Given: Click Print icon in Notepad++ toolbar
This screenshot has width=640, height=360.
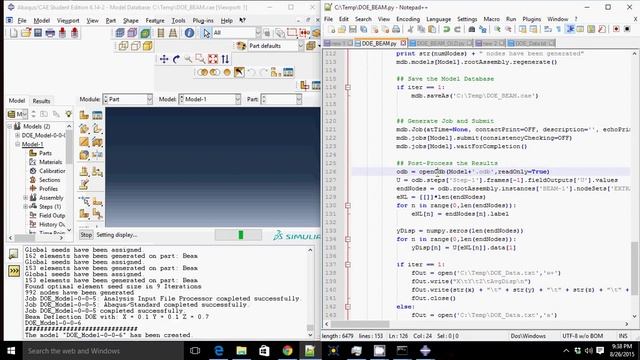Looking at the screenshot, I should pyautogui.click(x=396, y=29).
